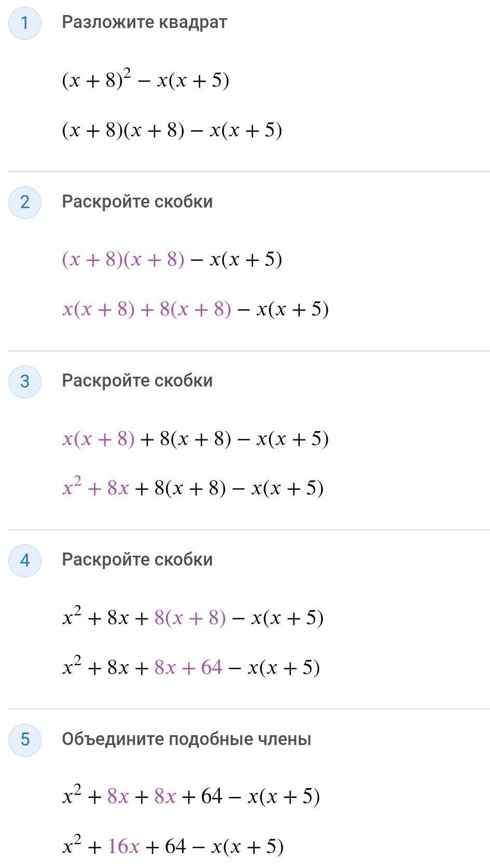Click step 3 expression with purple x(x + 8)
The height and width of the screenshot is (868, 490).
point(195,439)
